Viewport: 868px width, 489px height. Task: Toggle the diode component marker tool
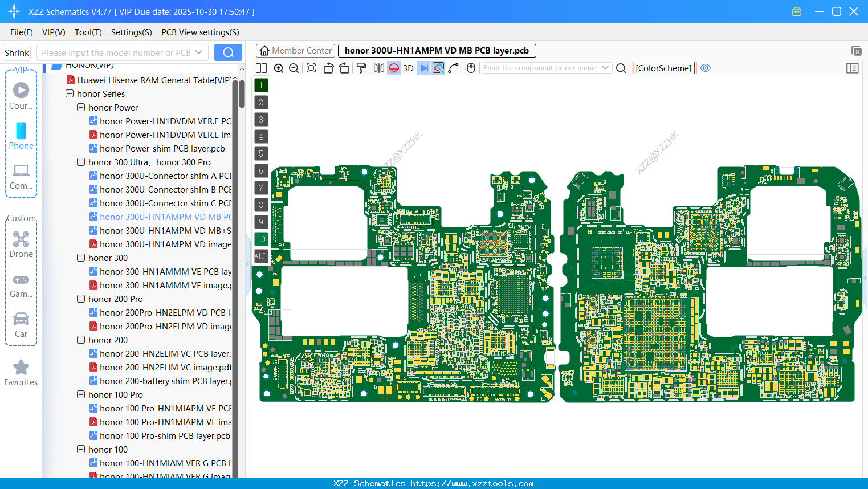click(x=423, y=68)
